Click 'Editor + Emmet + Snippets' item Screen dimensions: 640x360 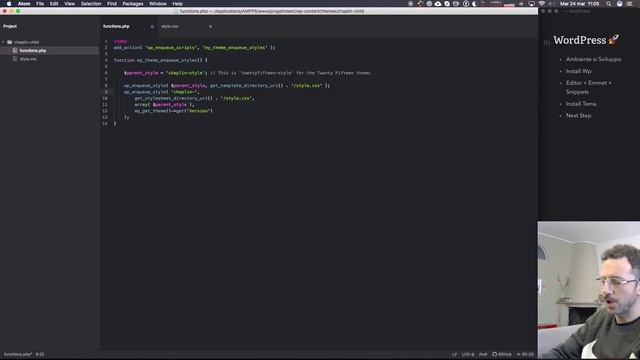click(588, 87)
